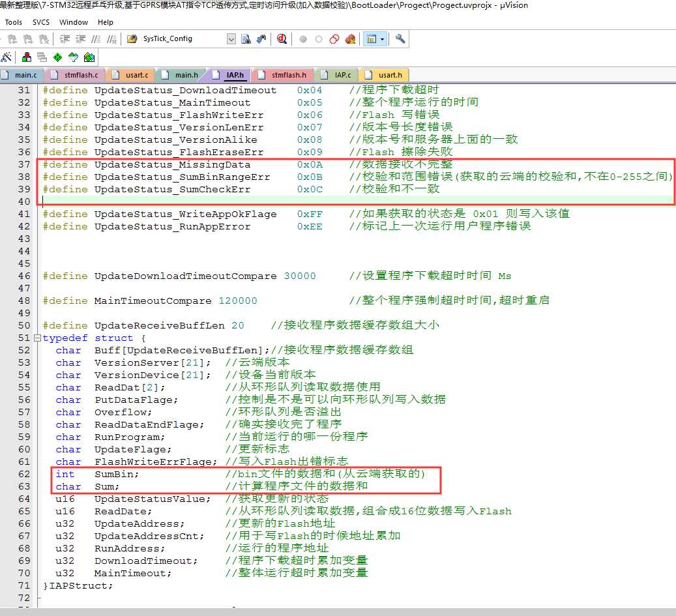The image size is (676, 616).
Task: Switch to the usart.h tab
Action: tap(385, 75)
